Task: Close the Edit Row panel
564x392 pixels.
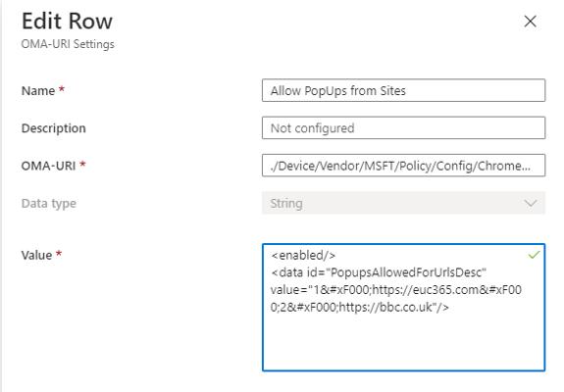Action: [531, 22]
